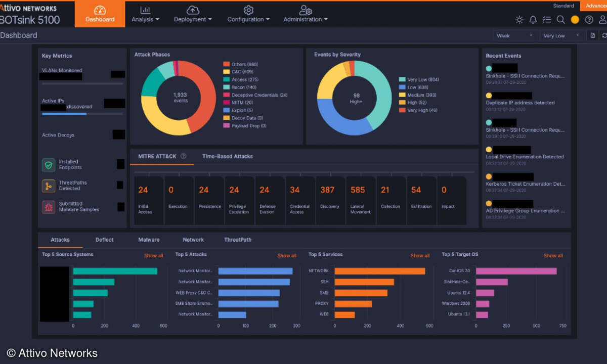Click the Impact tile
The height and width of the screenshot is (364, 607).
coord(452,200)
